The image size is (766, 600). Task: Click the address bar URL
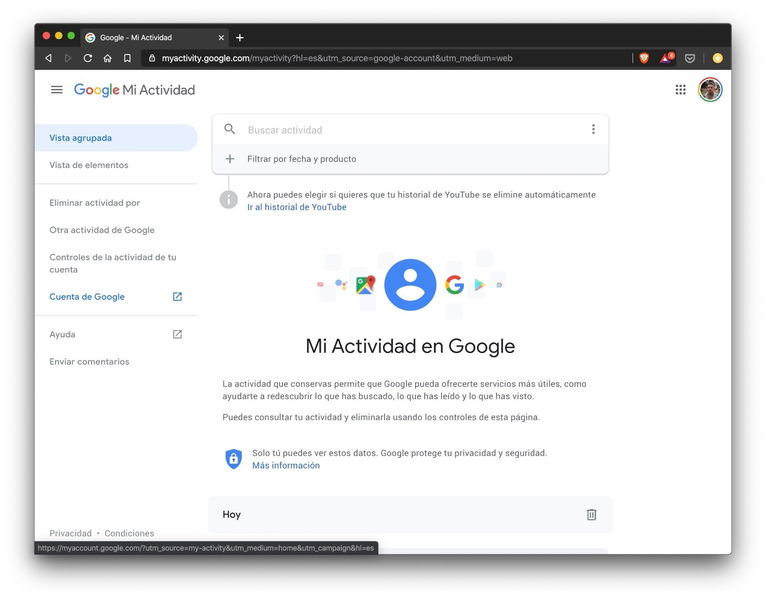point(337,58)
